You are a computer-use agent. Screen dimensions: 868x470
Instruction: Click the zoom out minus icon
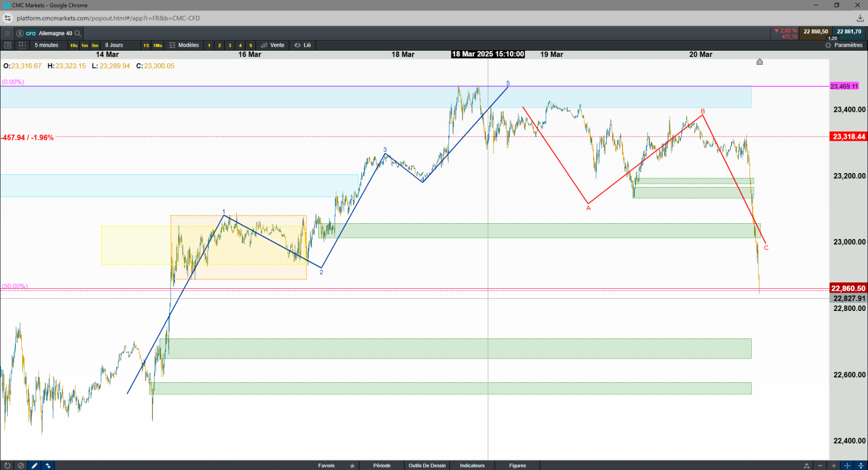821,466
